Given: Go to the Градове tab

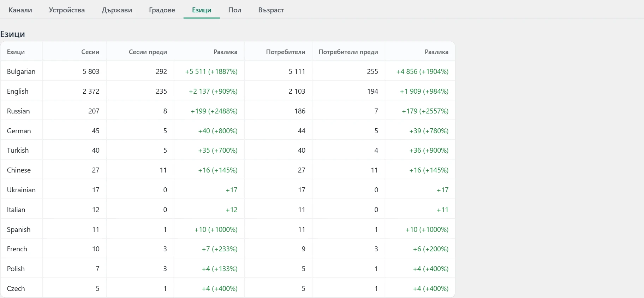Looking at the screenshot, I should [x=162, y=10].
